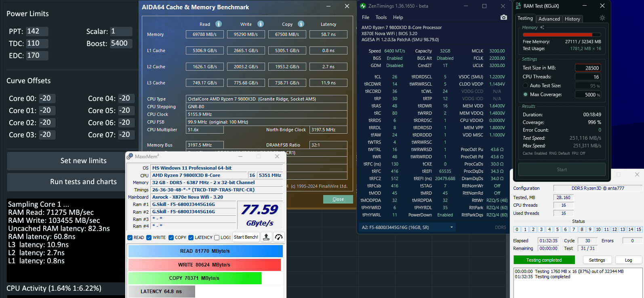The height and width of the screenshot is (298, 644).
Task: Open the File menu in ZenTimings
Action: tap(366, 17)
